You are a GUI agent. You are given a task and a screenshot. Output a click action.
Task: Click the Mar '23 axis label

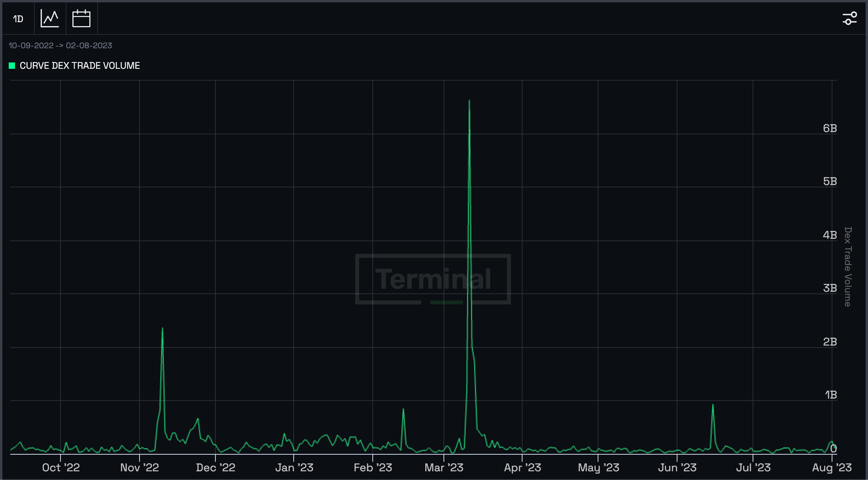click(x=444, y=468)
